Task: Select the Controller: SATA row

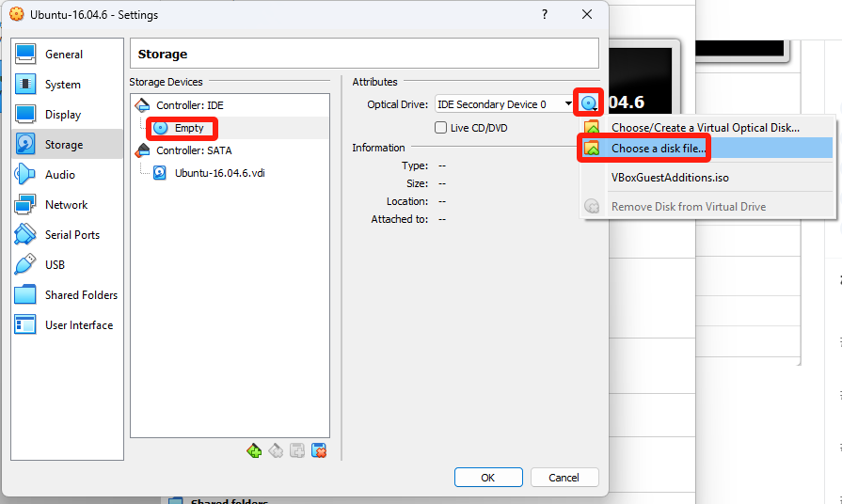Action: coord(230,150)
